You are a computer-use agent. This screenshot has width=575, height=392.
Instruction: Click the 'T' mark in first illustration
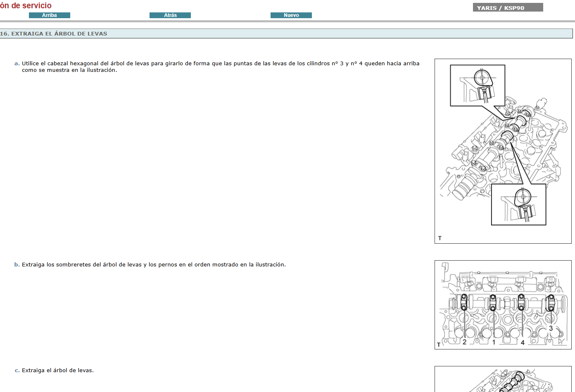pyautogui.click(x=440, y=238)
